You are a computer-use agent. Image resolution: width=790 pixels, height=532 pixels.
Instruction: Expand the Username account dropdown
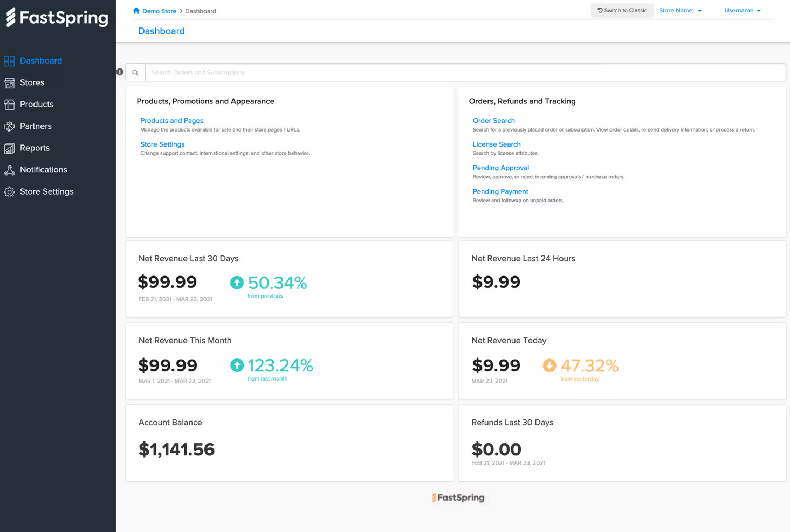pyautogui.click(x=742, y=10)
